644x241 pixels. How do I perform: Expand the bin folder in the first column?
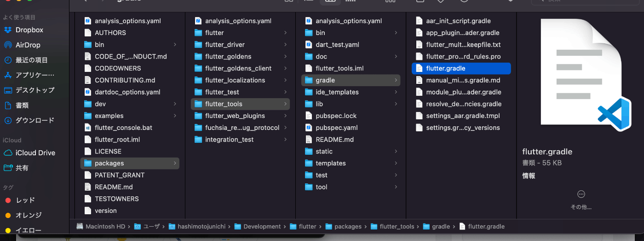point(175,45)
